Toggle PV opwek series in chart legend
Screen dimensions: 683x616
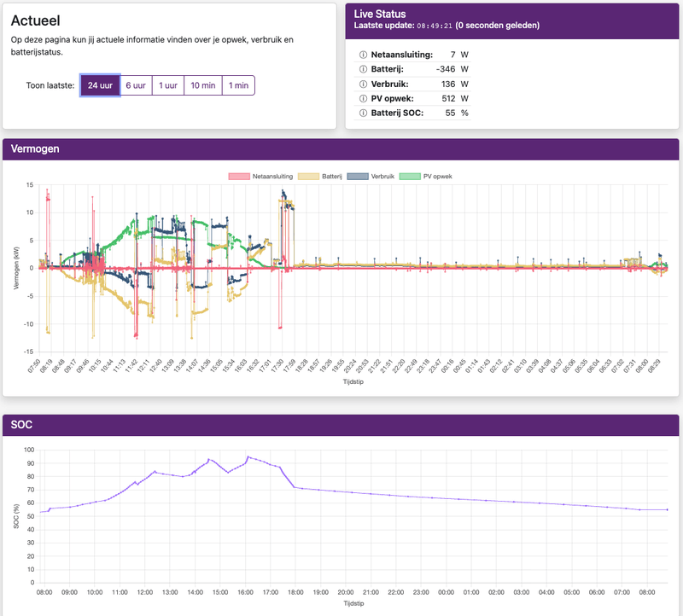(425, 177)
